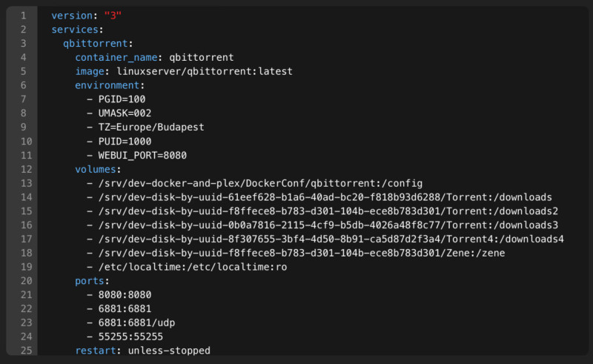The height and width of the screenshot is (364, 593).
Task: Click the PGID=100 entry
Action: (122, 99)
